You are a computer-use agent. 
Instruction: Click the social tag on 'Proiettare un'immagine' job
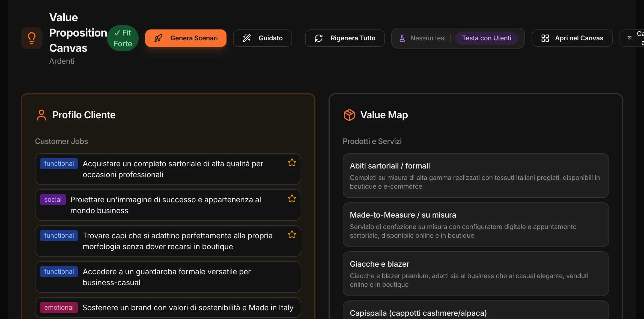coord(53,200)
